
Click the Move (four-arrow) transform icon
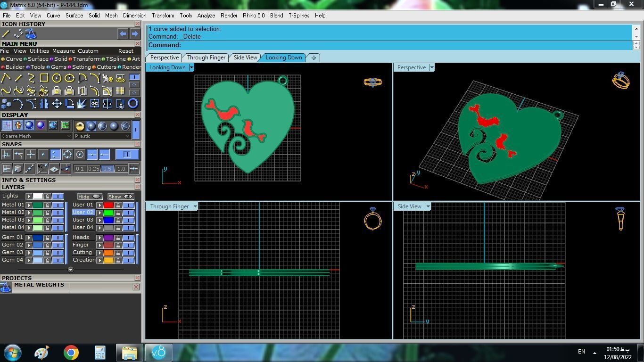coord(57,103)
